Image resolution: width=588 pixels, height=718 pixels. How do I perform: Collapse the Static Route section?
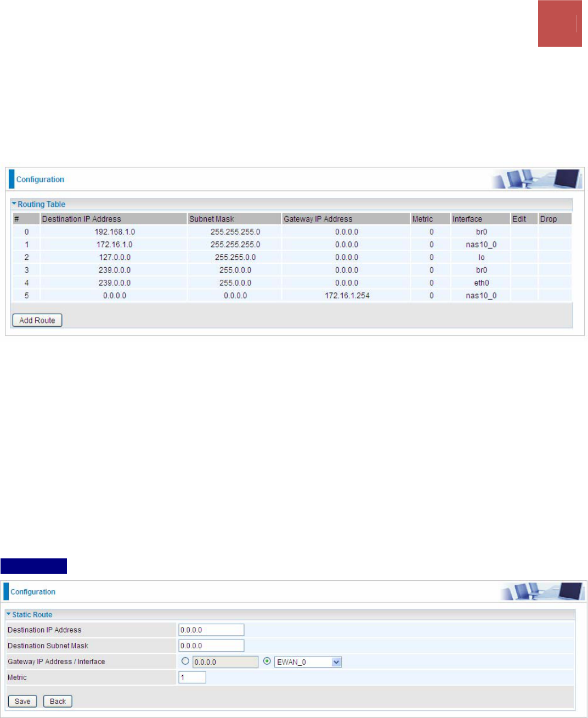click(9, 614)
